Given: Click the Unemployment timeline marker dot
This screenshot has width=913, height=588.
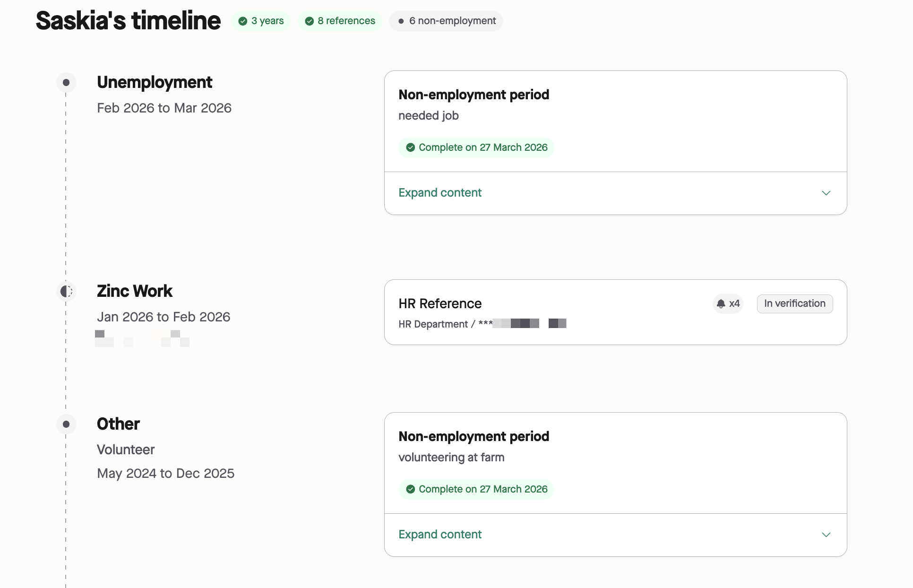Looking at the screenshot, I should coord(66,83).
